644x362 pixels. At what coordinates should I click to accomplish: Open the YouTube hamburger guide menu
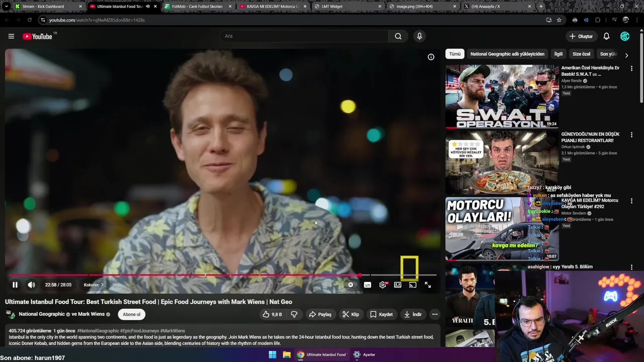(x=11, y=36)
